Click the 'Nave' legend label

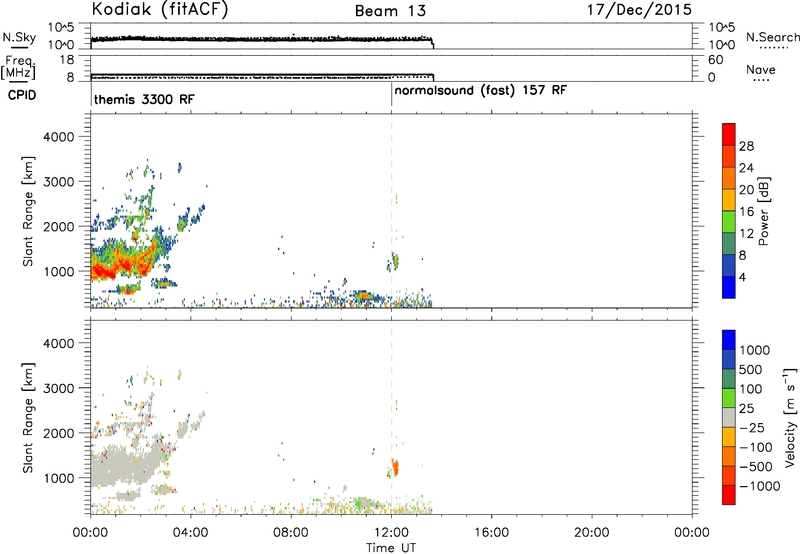[761, 70]
